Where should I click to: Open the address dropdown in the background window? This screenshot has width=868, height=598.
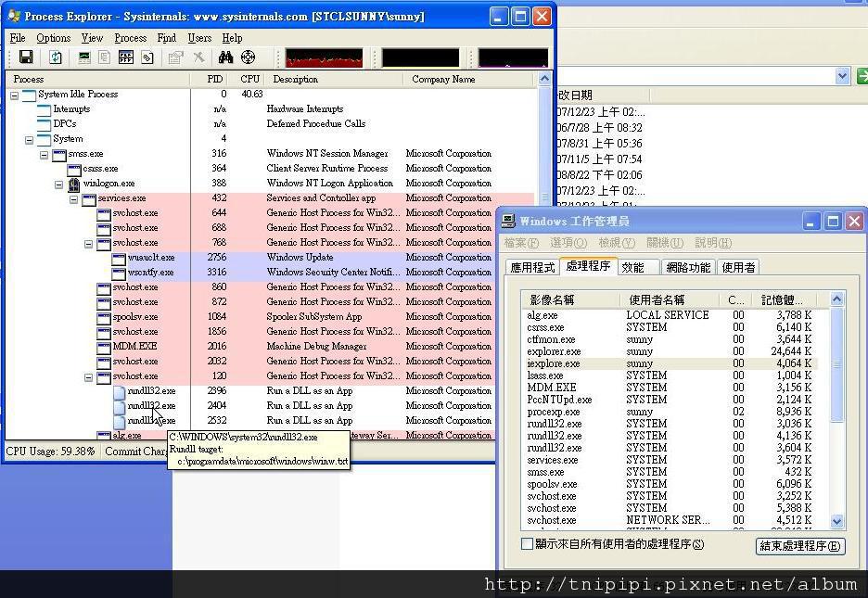click(843, 76)
